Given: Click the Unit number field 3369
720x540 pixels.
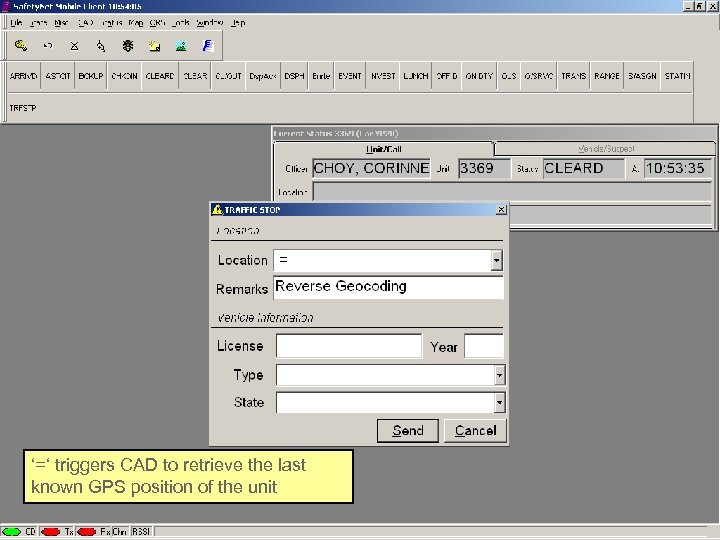Looking at the screenshot, I should coord(484,168).
